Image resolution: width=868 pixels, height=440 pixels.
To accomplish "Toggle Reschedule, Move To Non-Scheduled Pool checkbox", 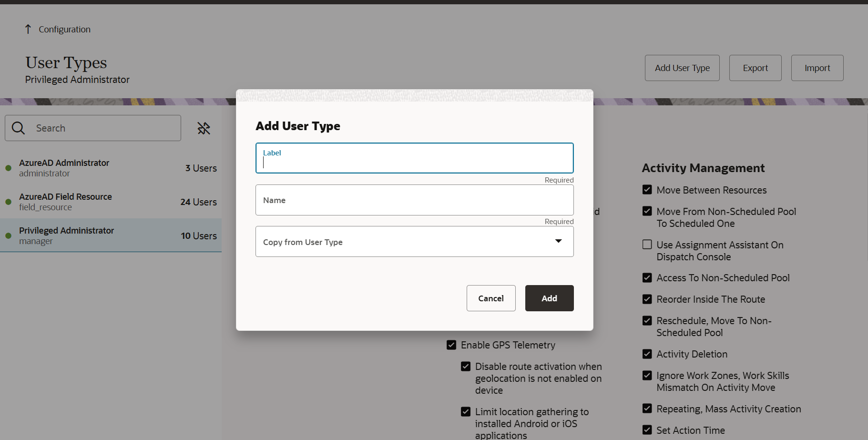I will pos(647,320).
